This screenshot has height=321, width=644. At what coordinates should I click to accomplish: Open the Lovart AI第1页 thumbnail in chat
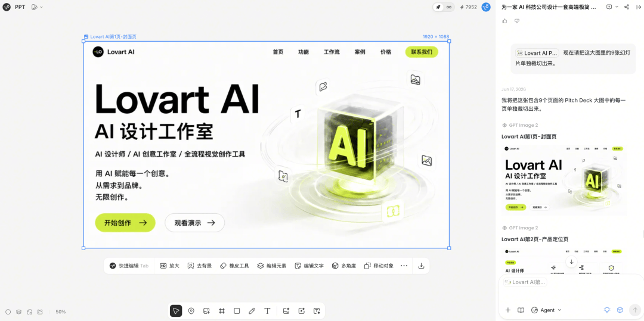click(x=564, y=180)
